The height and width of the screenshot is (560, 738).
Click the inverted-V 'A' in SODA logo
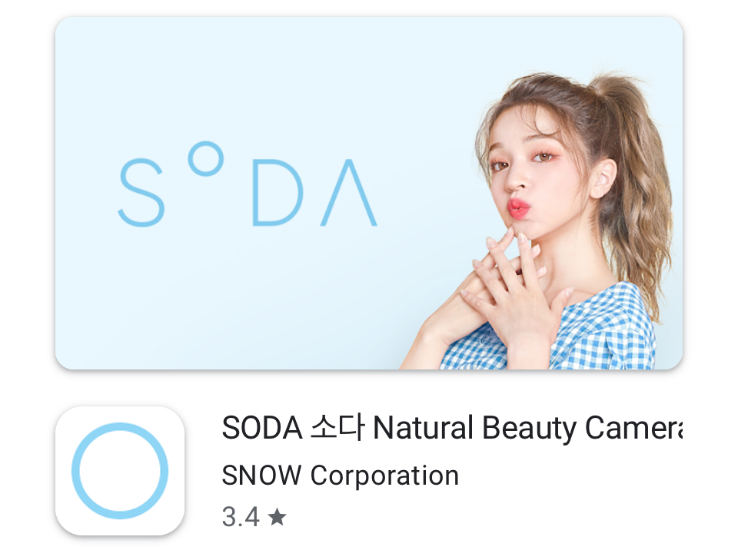click(x=349, y=192)
